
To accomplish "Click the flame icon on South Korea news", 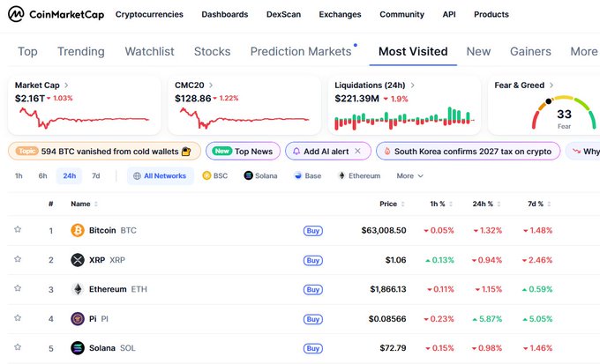I will 386,152.
